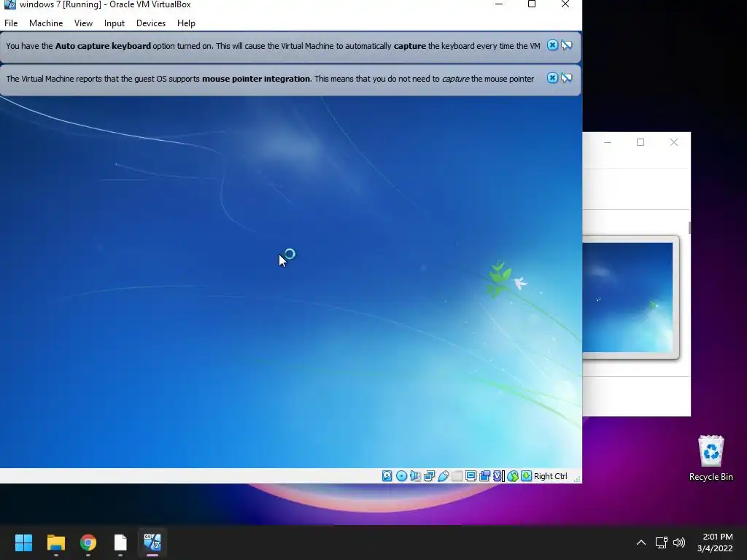
Task: Click the optical disk status icon
Action: (x=401, y=475)
